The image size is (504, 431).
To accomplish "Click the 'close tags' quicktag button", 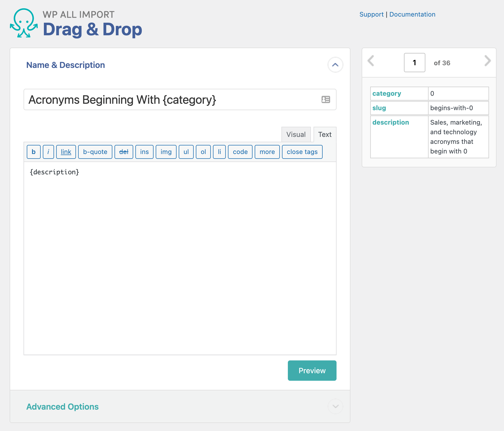I will pos(302,152).
